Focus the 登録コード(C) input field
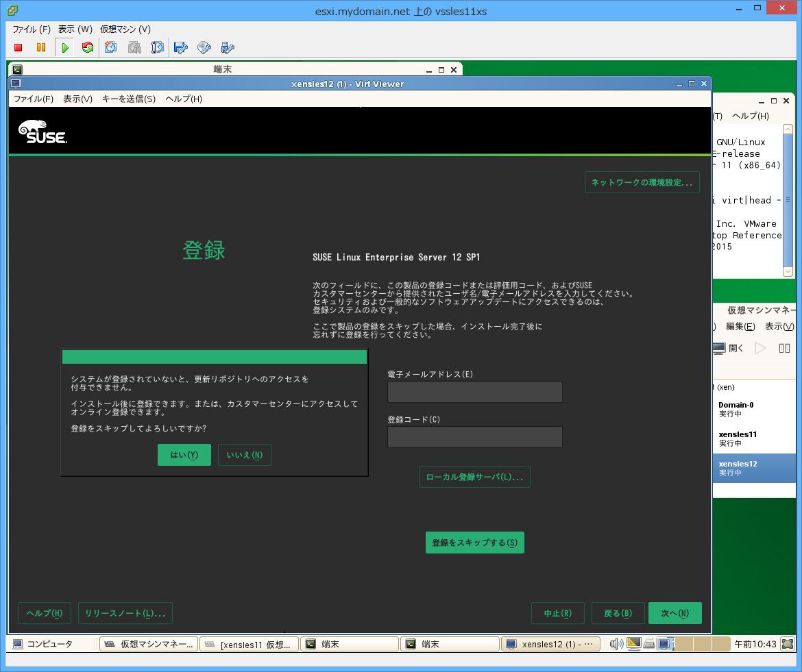Viewport: 802px width, 672px height. 474,438
